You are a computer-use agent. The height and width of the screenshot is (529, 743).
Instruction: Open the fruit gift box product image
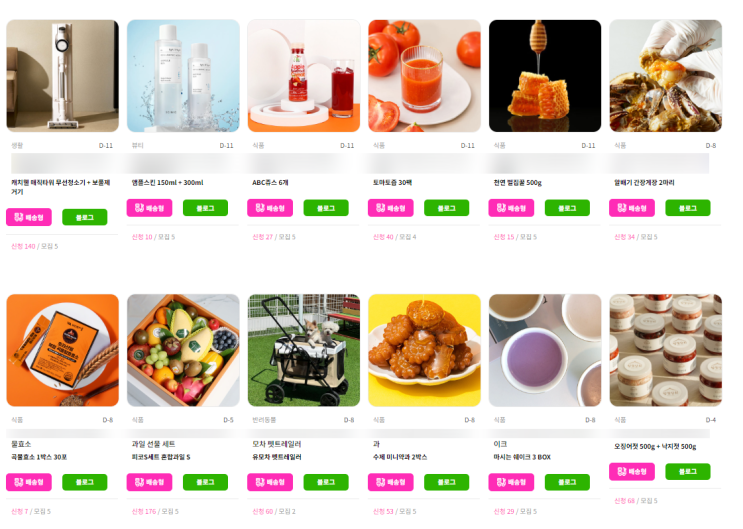point(183,350)
